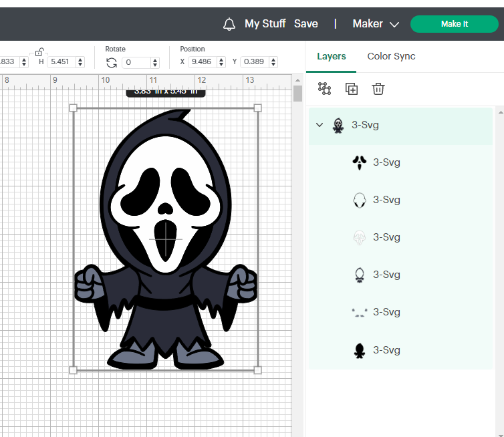This screenshot has width=504, height=437.
Task: Click the Group layers icon
Action: (324, 89)
